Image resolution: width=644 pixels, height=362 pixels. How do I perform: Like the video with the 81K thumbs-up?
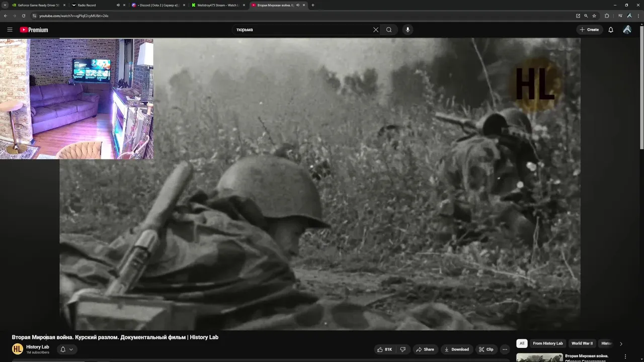[385, 349]
